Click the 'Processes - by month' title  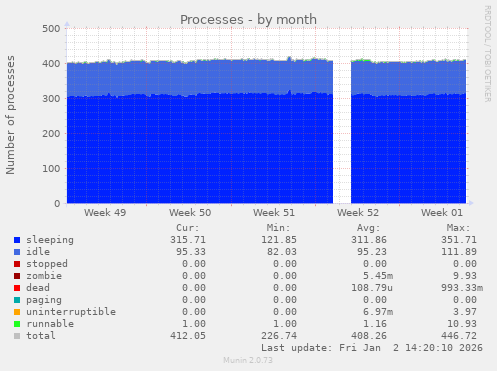click(x=248, y=20)
